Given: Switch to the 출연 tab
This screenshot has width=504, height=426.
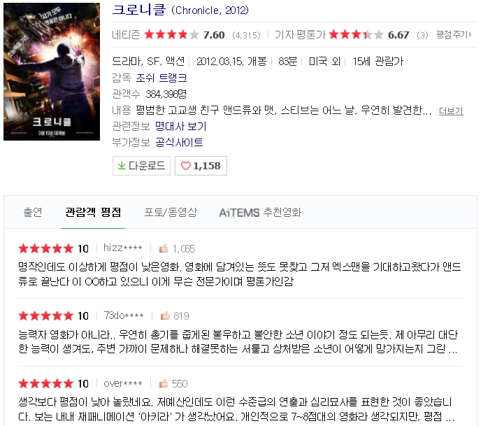Looking at the screenshot, I should point(33,213).
